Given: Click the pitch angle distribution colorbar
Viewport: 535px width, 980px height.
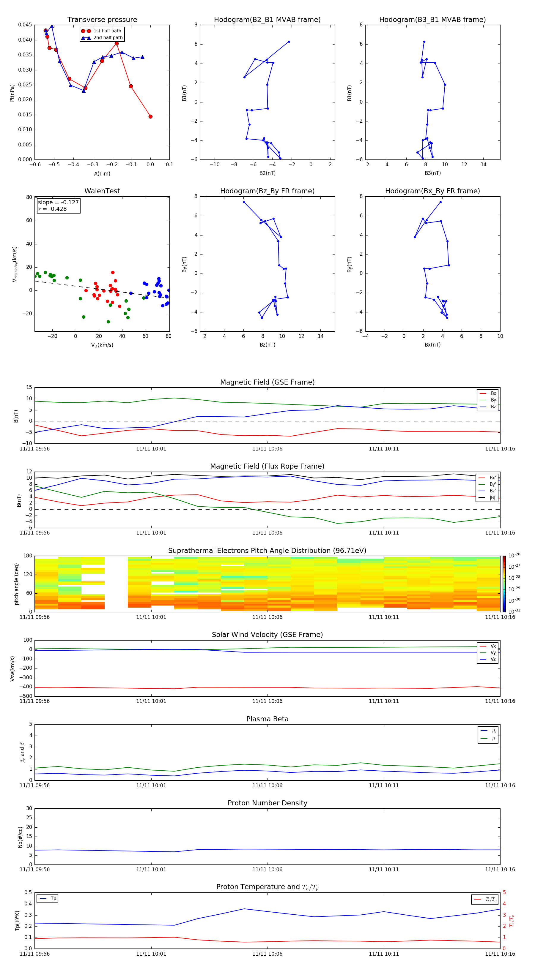Looking at the screenshot, I should pyautogui.click(x=504, y=584).
